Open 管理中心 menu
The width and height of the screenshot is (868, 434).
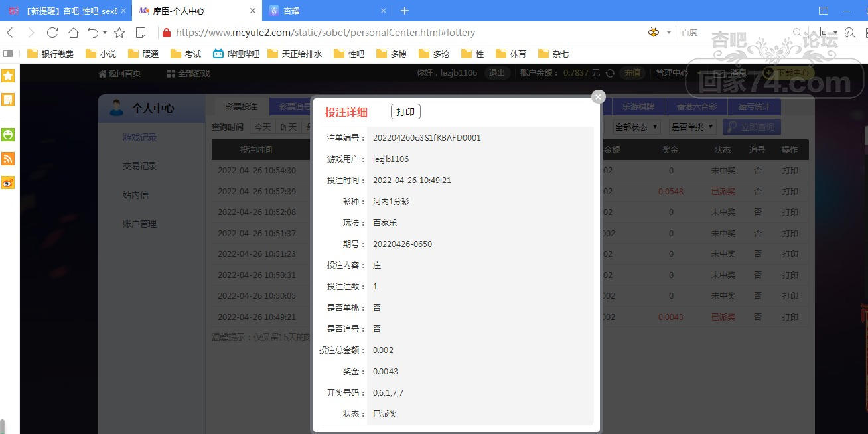pyautogui.click(x=672, y=73)
